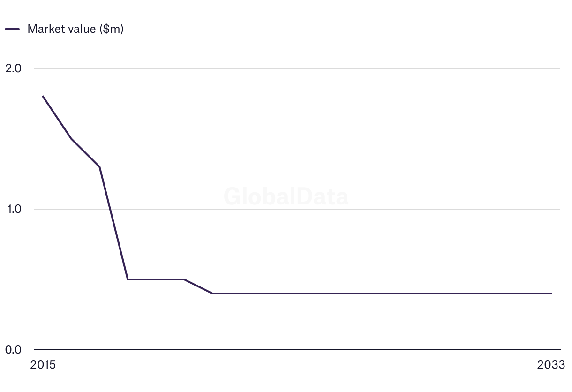
Task: Click the 2.0 y-axis label
Action: click(13, 68)
